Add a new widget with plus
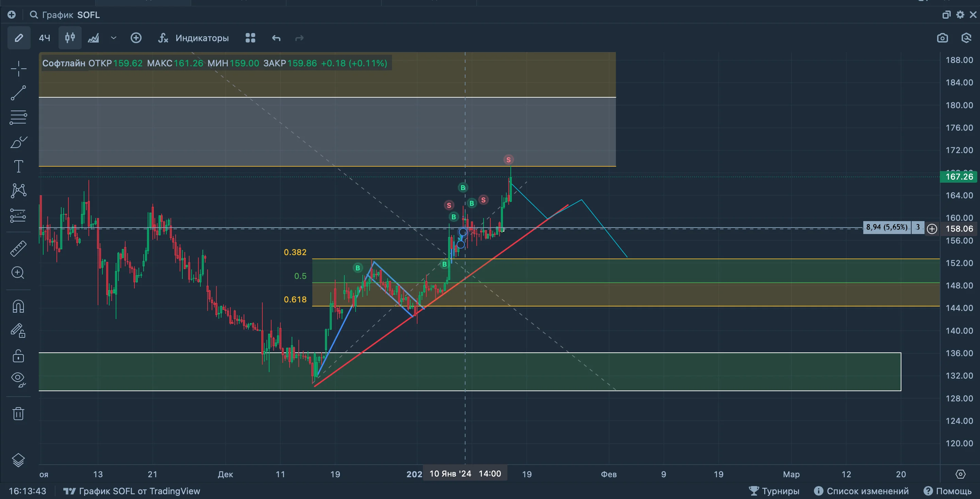980x499 pixels. (12, 15)
